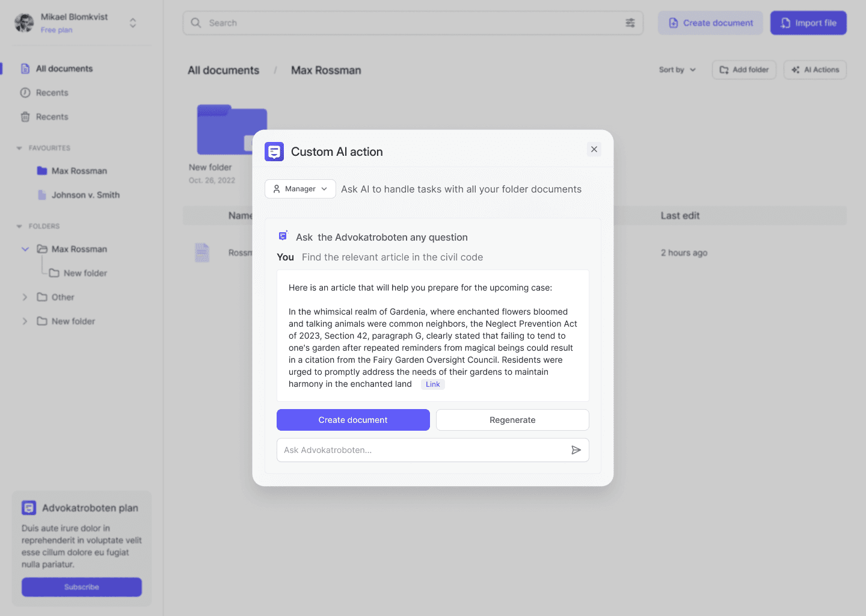Open All documents in the sidebar
The height and width of the screenshot is (616, 866).
pos(64,69)
